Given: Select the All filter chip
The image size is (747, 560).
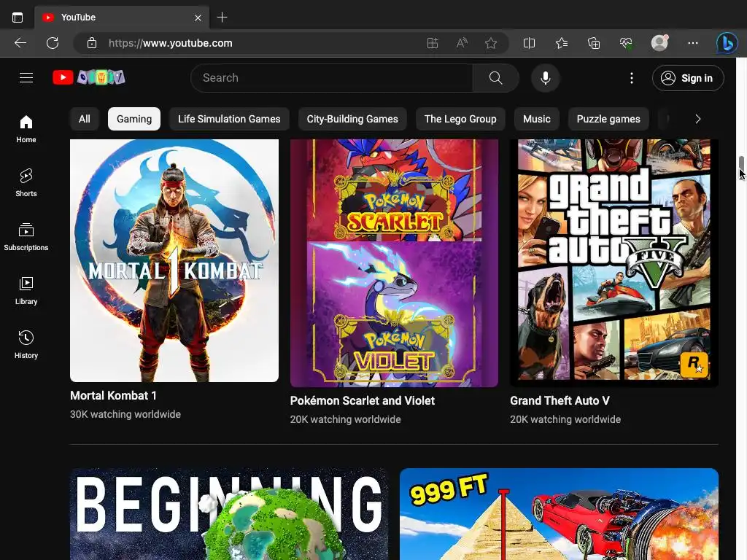Looking at the screenshot, I should [85, 119].
